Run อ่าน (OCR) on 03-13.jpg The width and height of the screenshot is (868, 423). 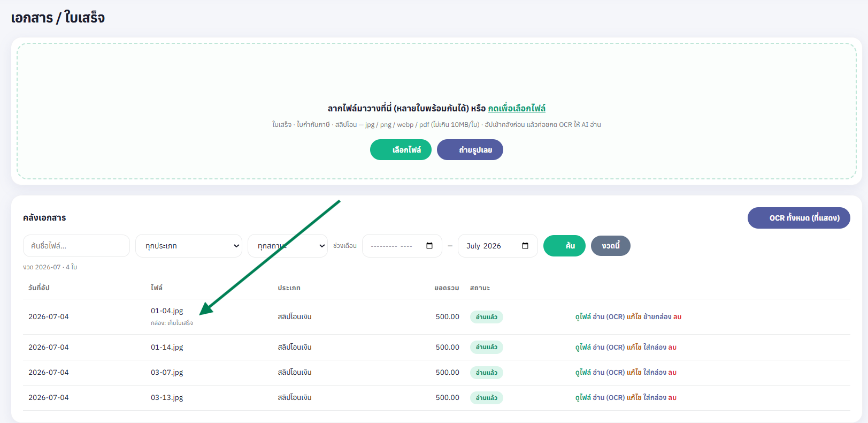pyautogui.click(x=609, y=398)
